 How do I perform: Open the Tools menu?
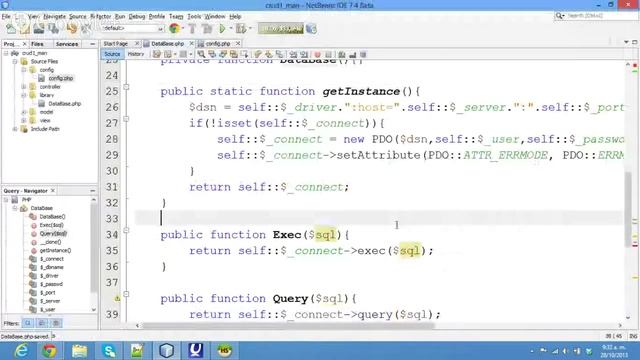click(x=194, y=16)
